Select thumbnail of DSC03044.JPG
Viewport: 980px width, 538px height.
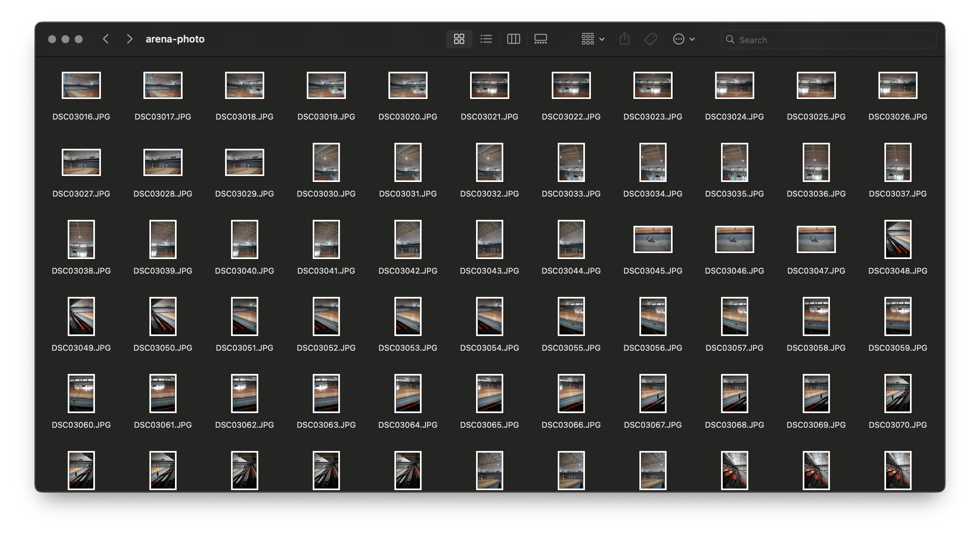point(571,239)
